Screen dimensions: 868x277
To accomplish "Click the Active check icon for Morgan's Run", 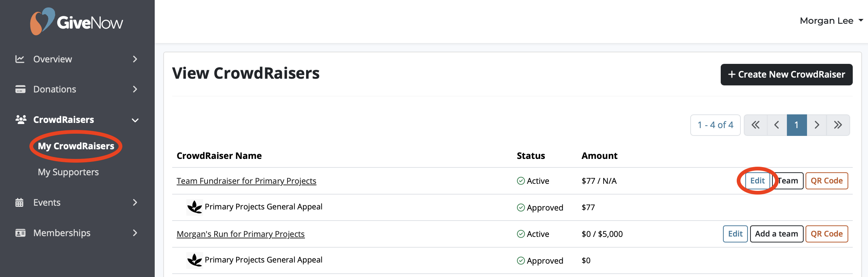I will (521, 234).
